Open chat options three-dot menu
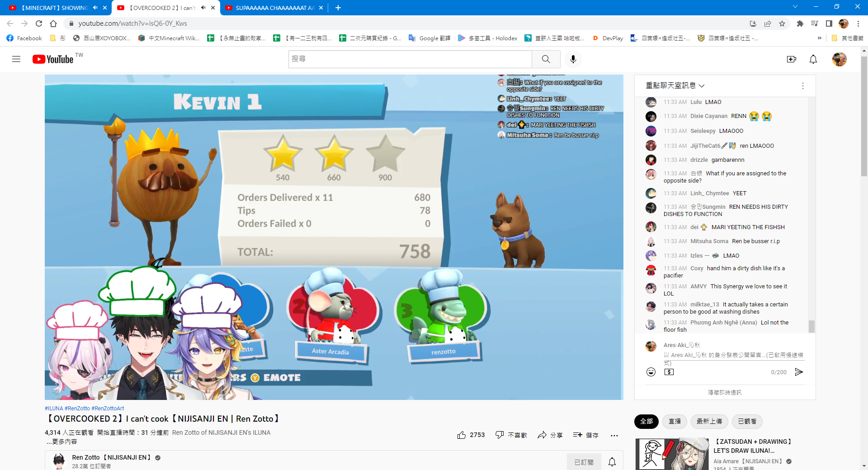Image resolution: width=868 pixels, height=470 pixels. [803, 86]
